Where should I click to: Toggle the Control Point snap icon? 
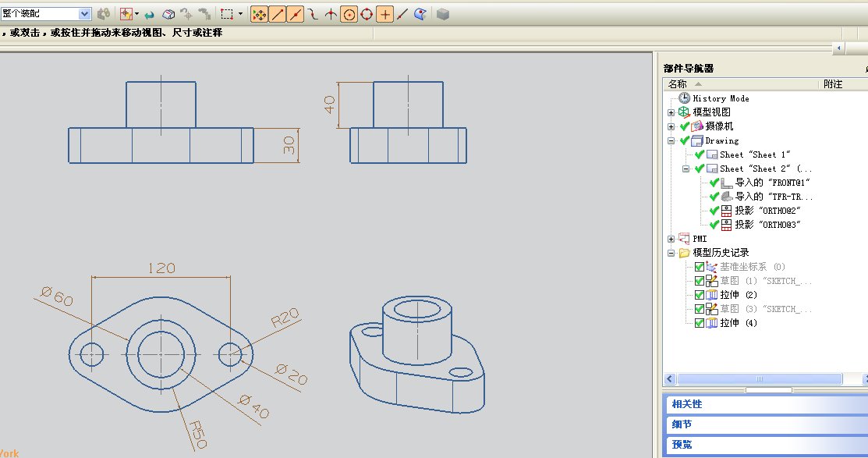pyautogui.click(x=313, y=14)
